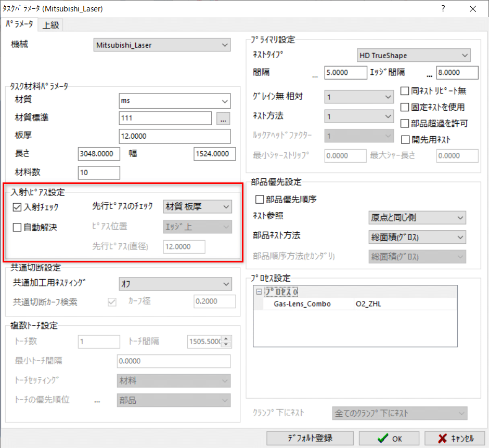
Task: Enable the 同ネスト リピート無 checkbox
Action: pyautogui.click(x=405, y=91)
